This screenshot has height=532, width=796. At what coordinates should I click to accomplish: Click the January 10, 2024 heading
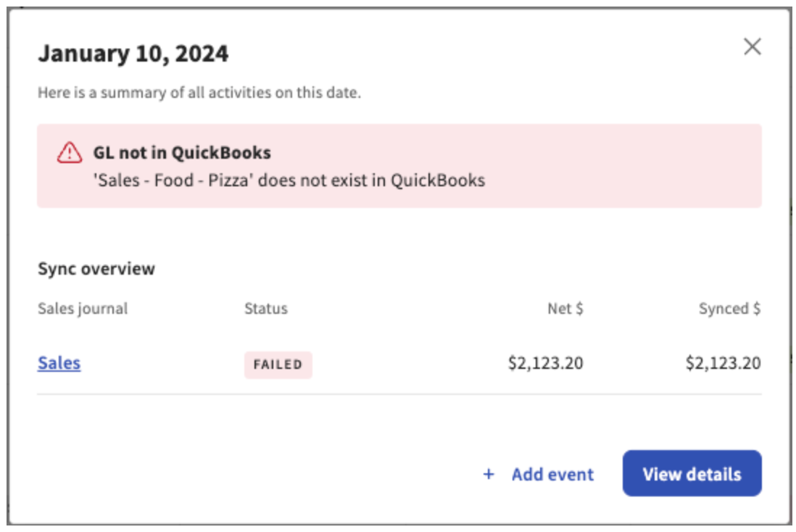click(x=133, y=54)
